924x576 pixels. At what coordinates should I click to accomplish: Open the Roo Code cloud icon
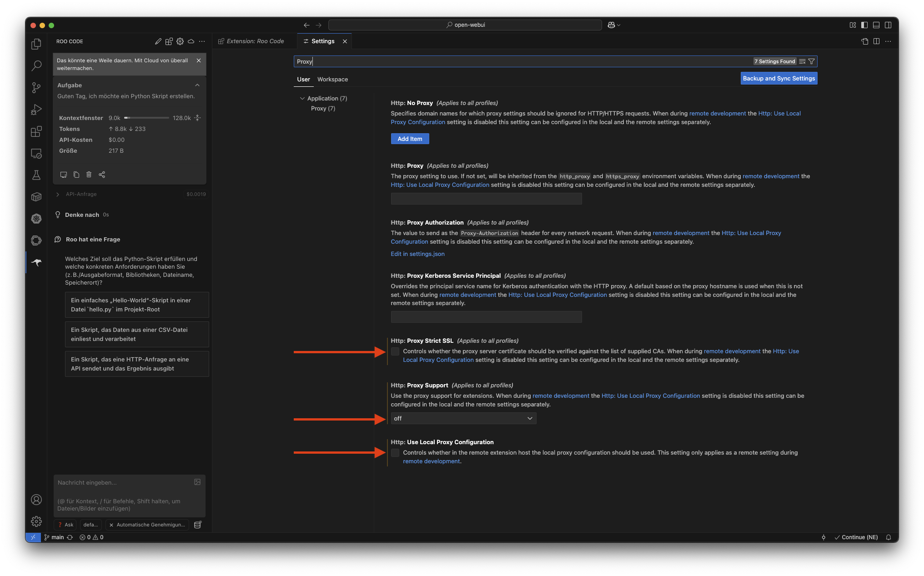click(191, 41)
